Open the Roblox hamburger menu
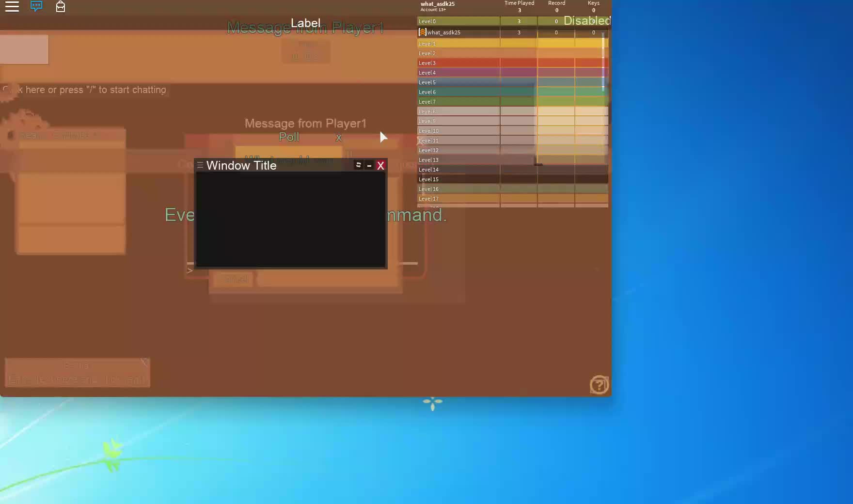The width and height of the screenshot is (853, 504). pyautogui.click(x=12, y=7)
